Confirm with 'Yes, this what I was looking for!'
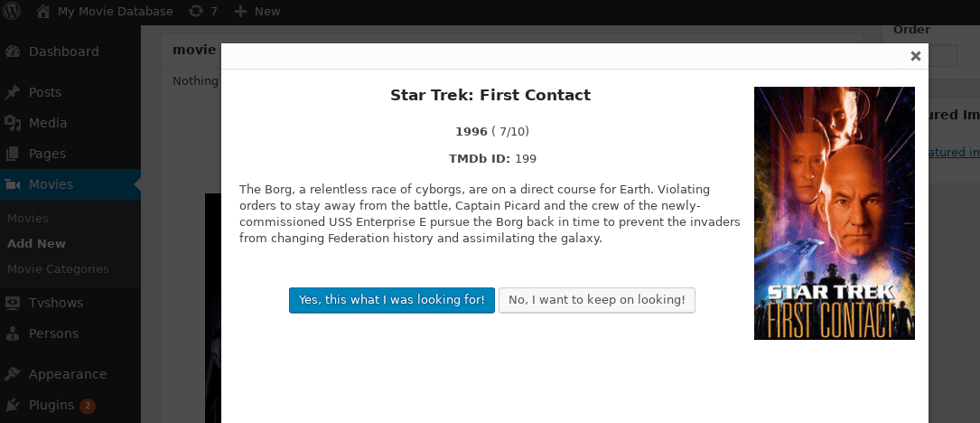Image resolution: width=980 pixels, height=423 pixels. 392,300
